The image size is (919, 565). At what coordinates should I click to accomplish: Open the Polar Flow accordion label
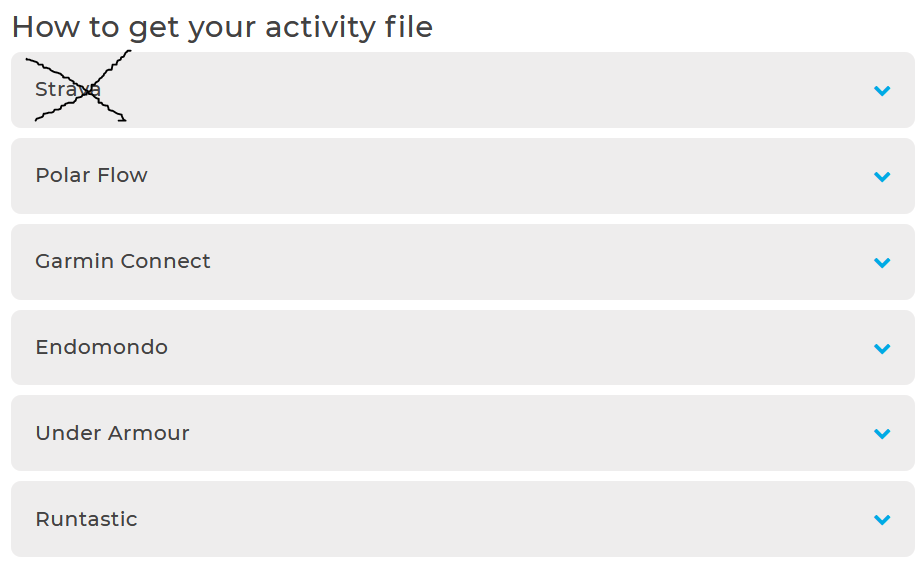click(91, 176)
